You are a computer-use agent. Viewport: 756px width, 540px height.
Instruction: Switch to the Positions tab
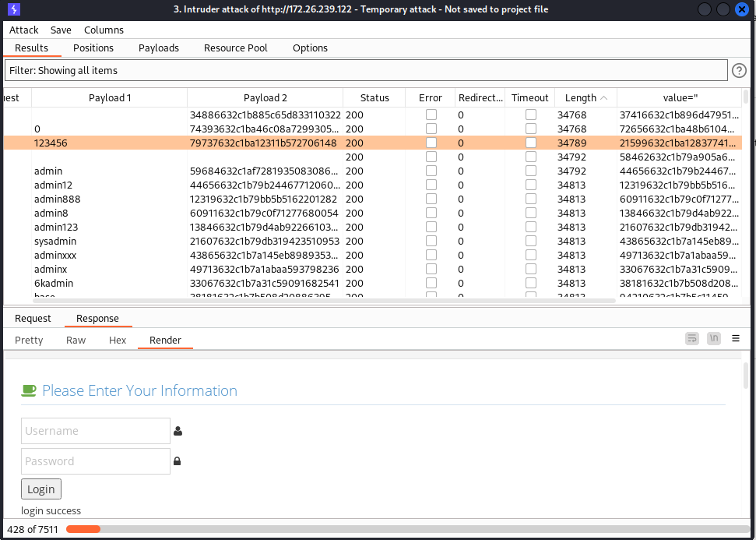93,48
